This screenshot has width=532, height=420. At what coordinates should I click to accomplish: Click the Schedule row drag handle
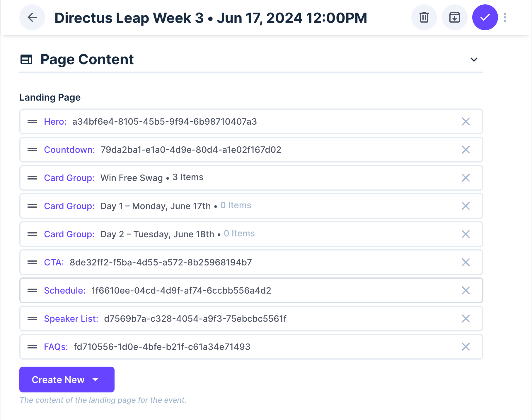(x=32, y=290)
